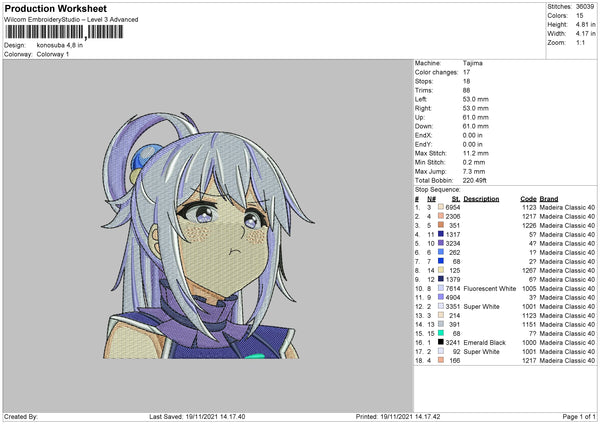600x424 pixels.
Task: Select the teal swatch in stop row 15
Action: pyautogui.click(x=441, y=333)
